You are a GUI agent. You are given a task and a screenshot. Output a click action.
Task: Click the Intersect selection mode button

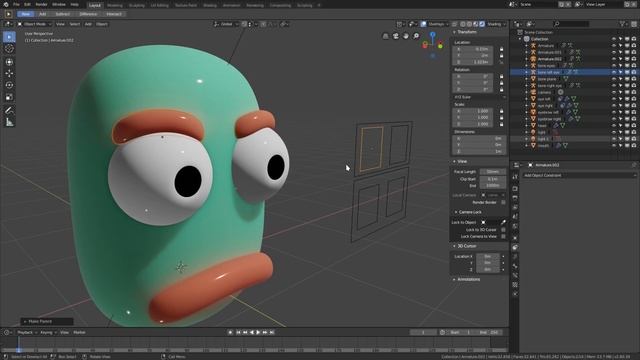point(114,14)
